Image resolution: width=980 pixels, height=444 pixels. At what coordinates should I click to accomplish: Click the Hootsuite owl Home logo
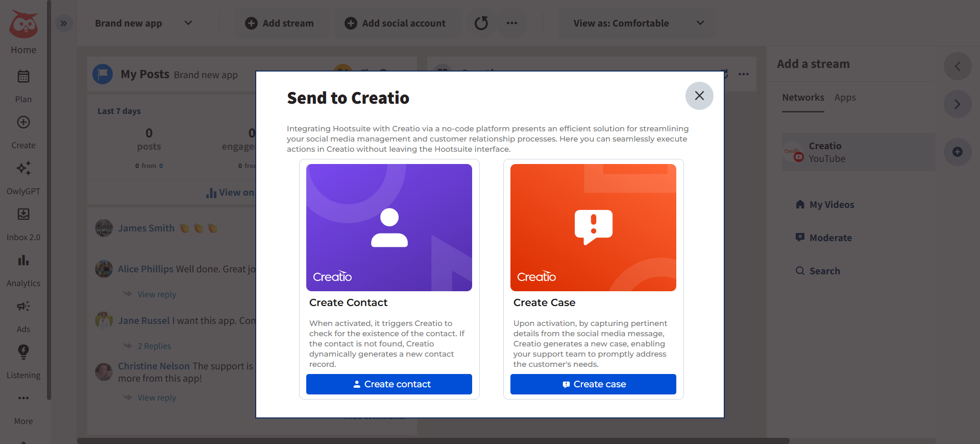tap(23, 25)
